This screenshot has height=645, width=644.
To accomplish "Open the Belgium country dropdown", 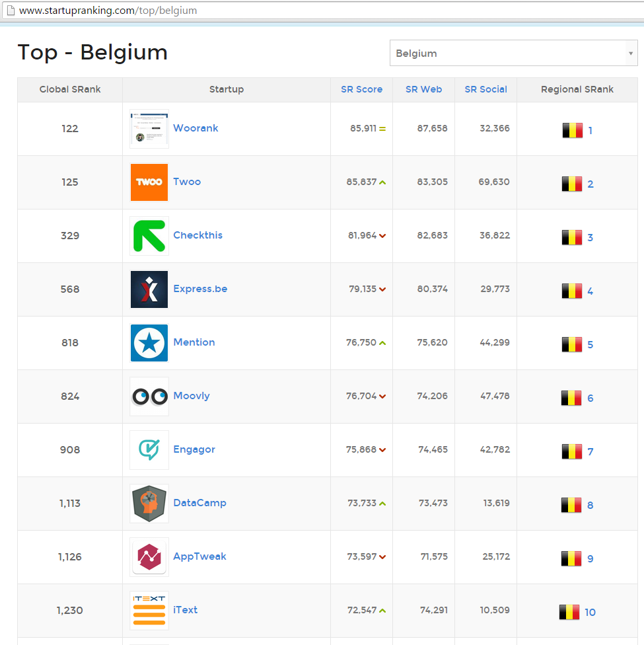I will click(513, 54).
